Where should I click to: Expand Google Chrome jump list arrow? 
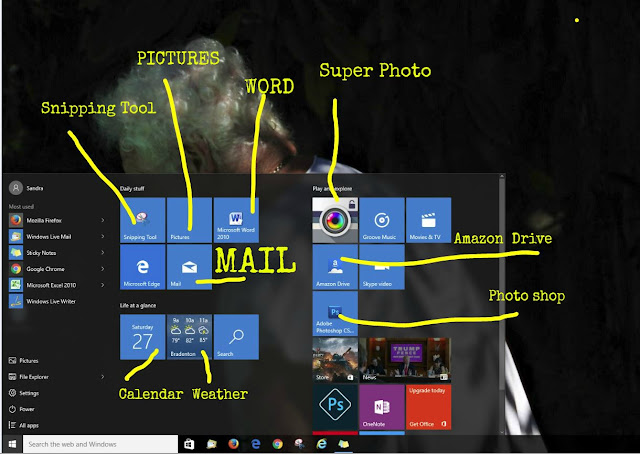(102, 269)
